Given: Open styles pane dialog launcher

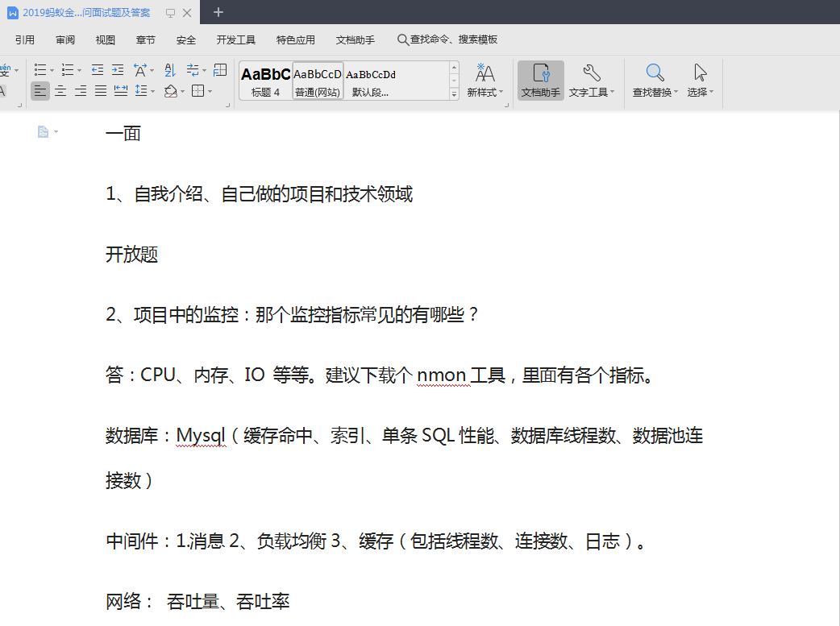Looking at the screenshot, I should pos(507,106).
